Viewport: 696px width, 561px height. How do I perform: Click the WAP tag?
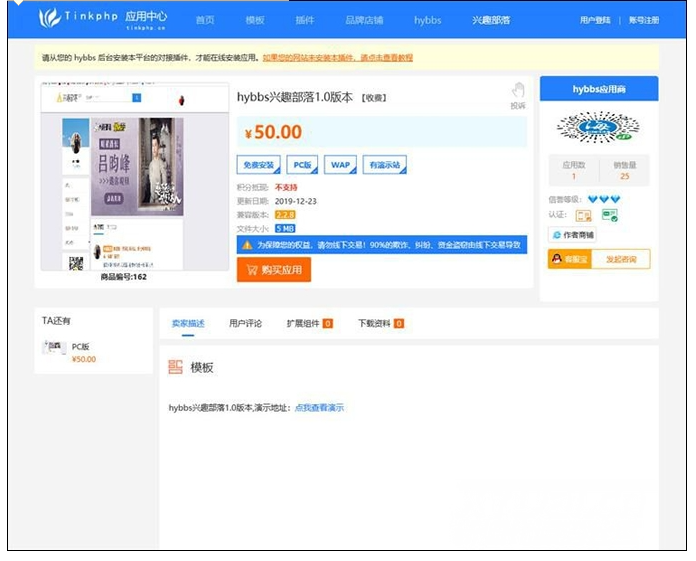coord(340,165)
